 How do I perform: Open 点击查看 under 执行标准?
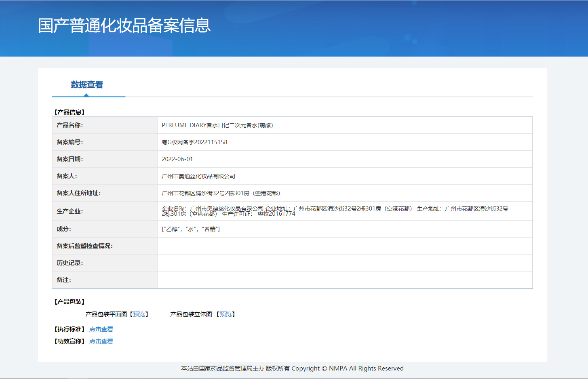pyautogui.click(x=101, y=329)
